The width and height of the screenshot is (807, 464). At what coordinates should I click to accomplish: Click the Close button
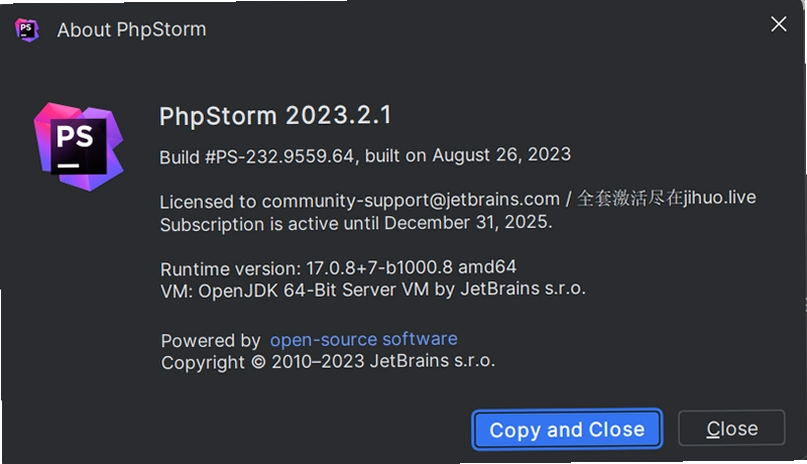(731, 428)
